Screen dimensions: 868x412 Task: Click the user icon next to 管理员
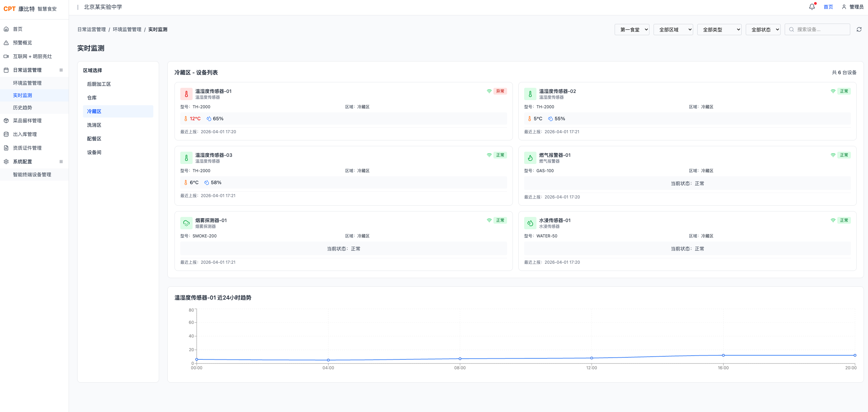click(844, 7)
